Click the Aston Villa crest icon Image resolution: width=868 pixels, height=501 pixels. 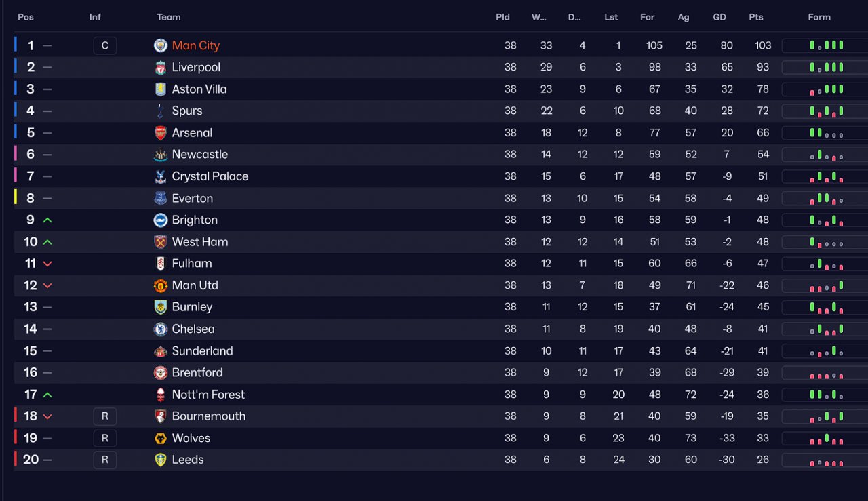[x=161, y=89]
